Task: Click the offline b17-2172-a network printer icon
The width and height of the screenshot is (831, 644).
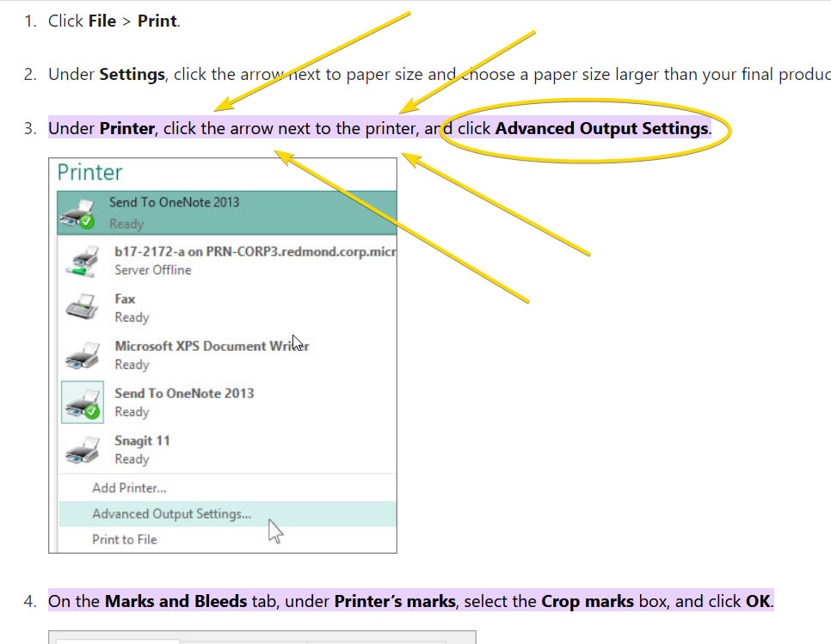Action: [82, 261]
